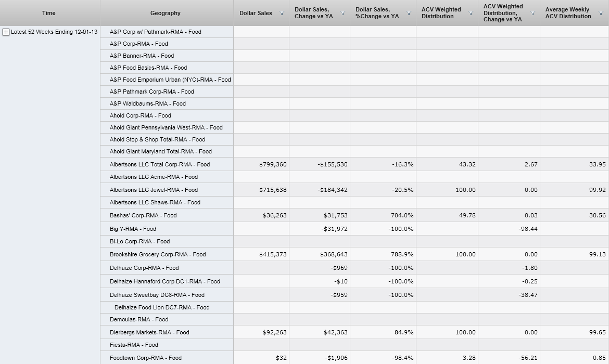Select Brookshire Grocery Corp-RMA - Food row
The width and height of the screenshot is (609, 364).
point(158,254)
